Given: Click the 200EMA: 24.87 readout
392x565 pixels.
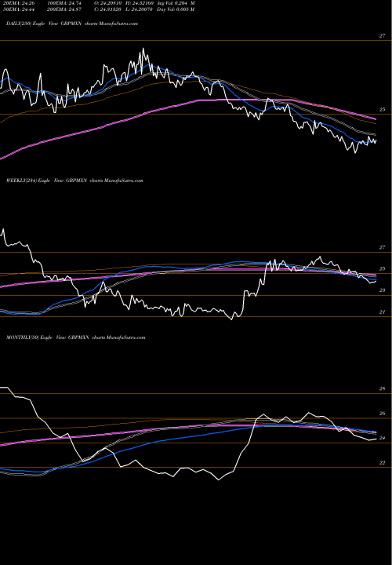Looking at the screenshot, I should (x=66, y=9).
